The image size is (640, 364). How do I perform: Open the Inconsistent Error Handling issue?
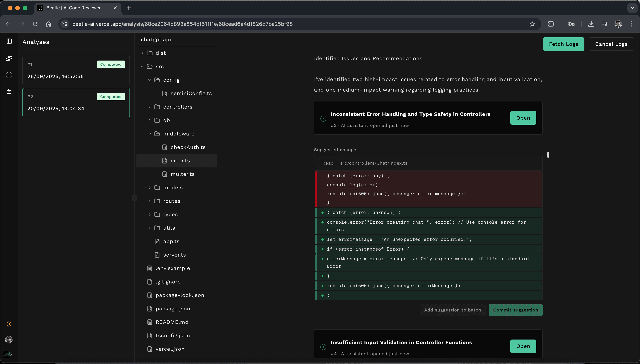pos(523,118)
